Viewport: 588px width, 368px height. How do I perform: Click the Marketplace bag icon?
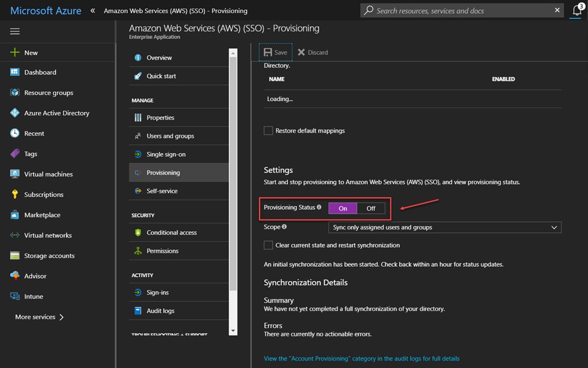coord(14,214)
